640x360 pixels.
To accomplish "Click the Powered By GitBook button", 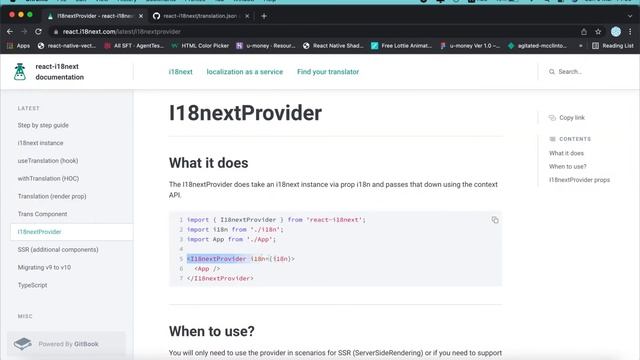I will pos(67,344).
